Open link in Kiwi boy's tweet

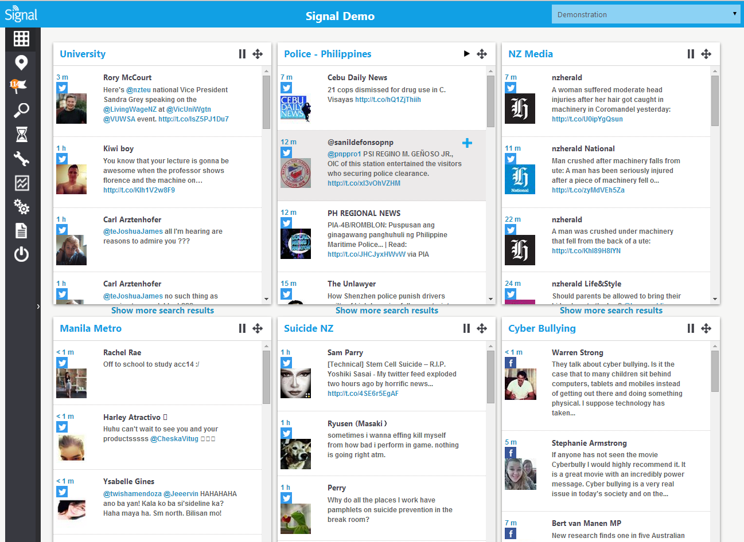pos(139,190)
